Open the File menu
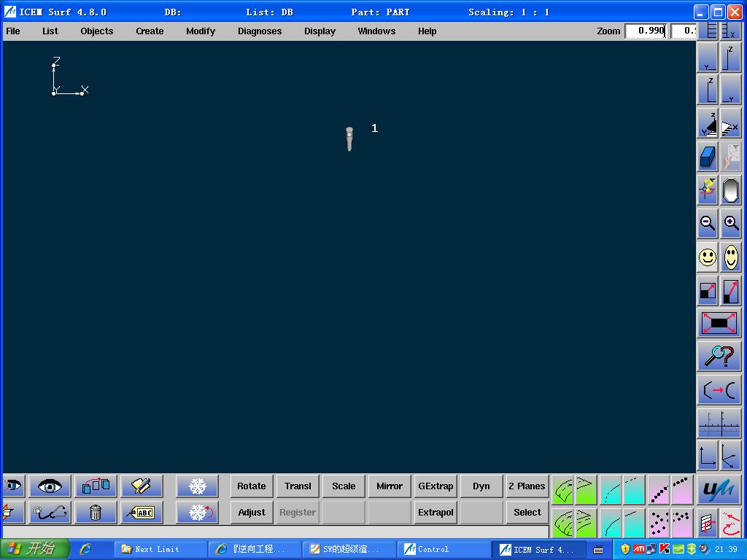747x560 pixels. click(13, 31)
